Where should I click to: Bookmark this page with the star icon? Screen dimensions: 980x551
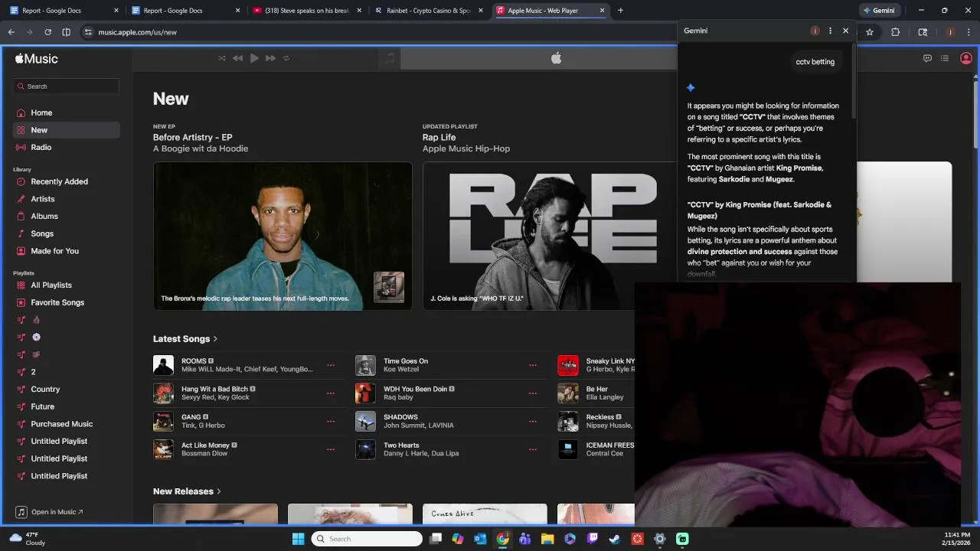[870, 32]
